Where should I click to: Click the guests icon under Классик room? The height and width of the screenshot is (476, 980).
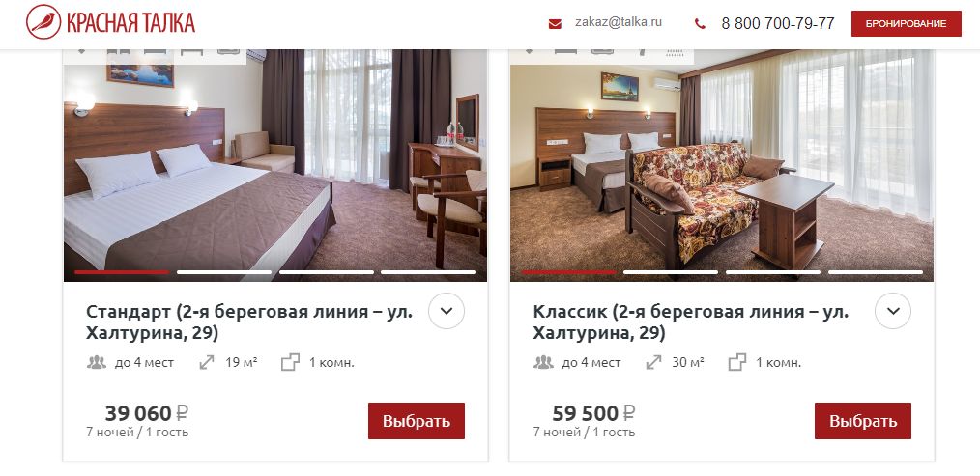click(x=543, y=362)
